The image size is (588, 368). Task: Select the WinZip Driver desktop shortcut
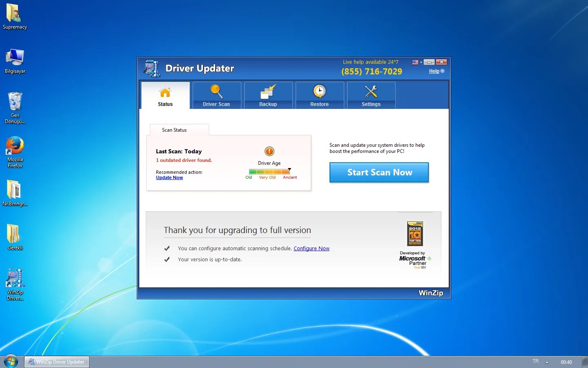15,285
